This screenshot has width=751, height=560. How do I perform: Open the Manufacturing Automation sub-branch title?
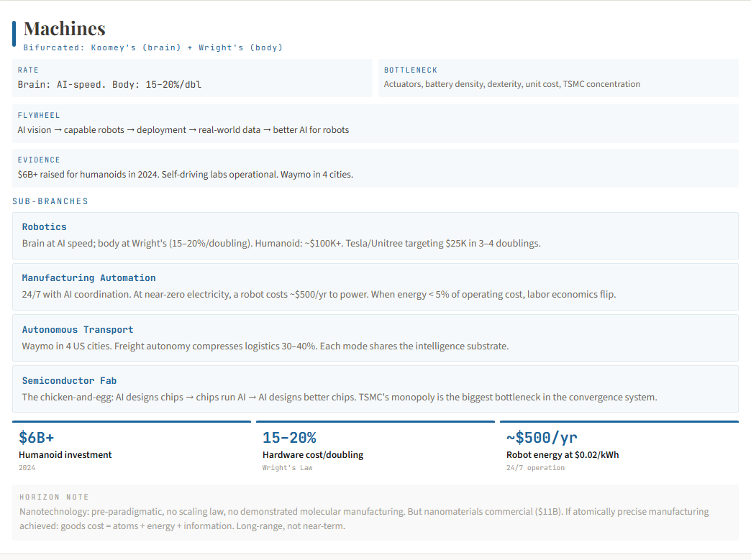(88, 278)
